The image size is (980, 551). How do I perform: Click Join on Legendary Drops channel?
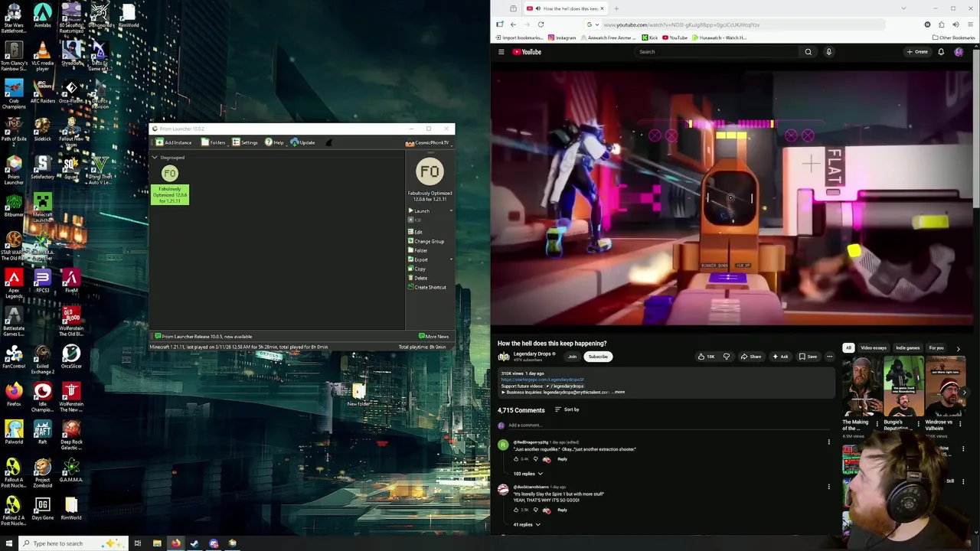click(x=572, y=357)
